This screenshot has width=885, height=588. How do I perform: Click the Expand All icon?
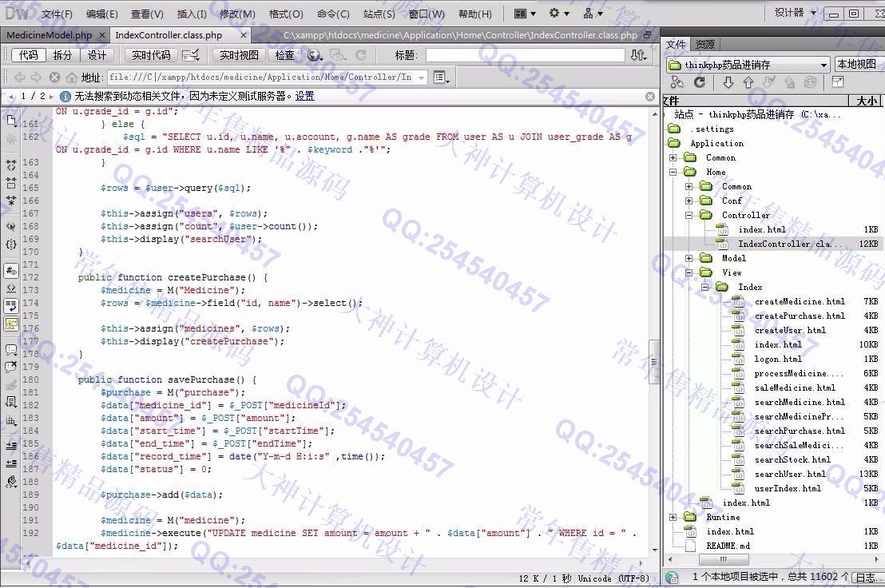pos(10,201)
